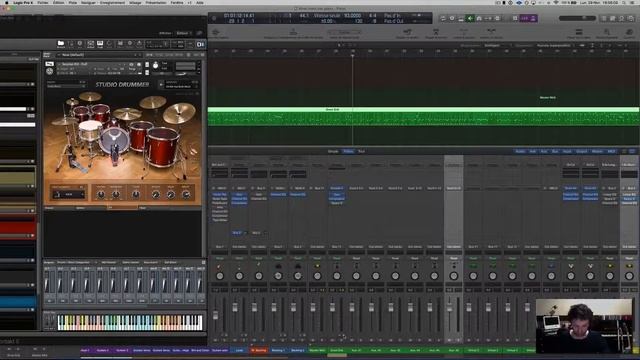Switch mixer view to Pistes
This screenshot has width=640, height=360.
tap(348, 151)
